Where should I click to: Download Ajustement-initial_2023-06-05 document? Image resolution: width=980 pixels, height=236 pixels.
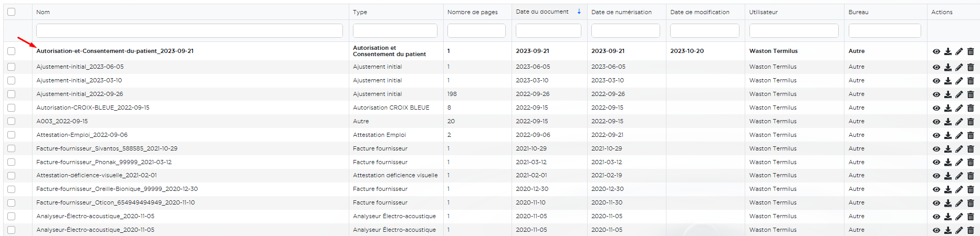947,67
